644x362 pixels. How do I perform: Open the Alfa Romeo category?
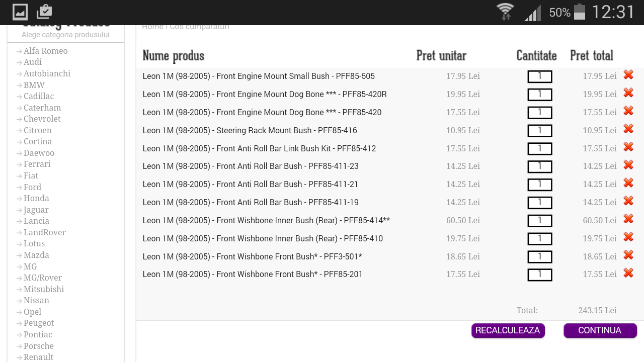coord(45,51)
